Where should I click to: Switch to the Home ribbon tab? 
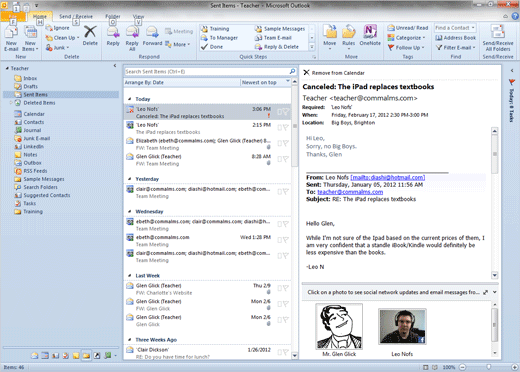point(40,16)
